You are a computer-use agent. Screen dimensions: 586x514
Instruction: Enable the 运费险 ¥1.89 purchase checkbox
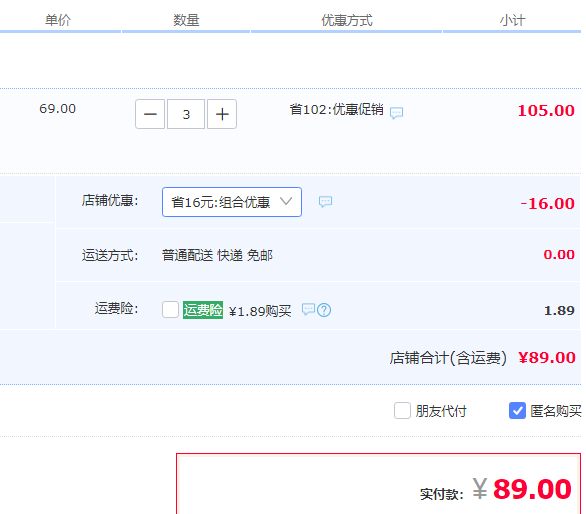[x=170, y=310]
